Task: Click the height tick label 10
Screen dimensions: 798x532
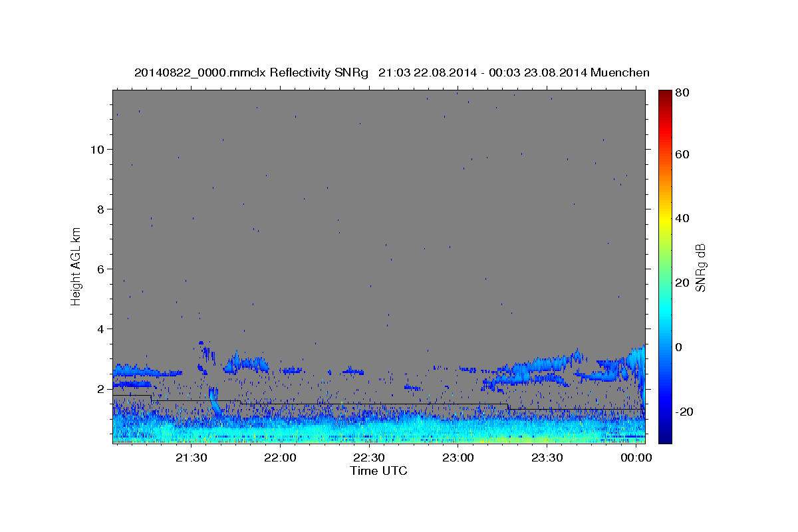Action: tap(97, 149)
